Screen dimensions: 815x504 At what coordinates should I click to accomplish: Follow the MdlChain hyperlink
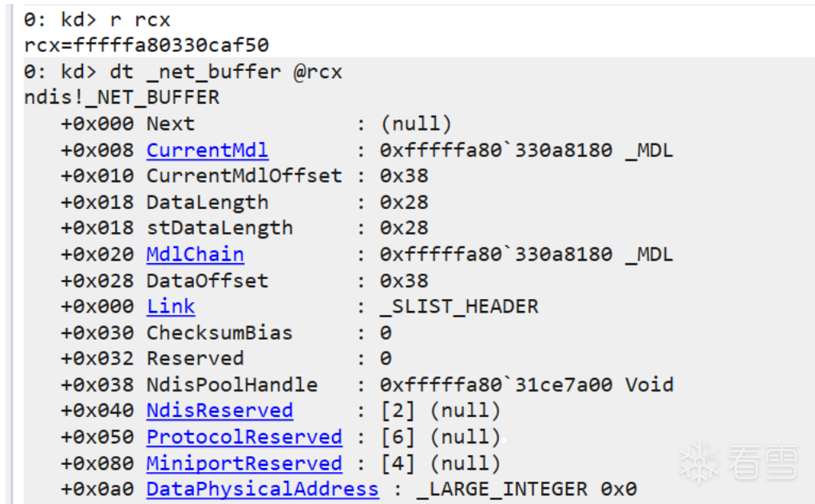pos(195,254)
